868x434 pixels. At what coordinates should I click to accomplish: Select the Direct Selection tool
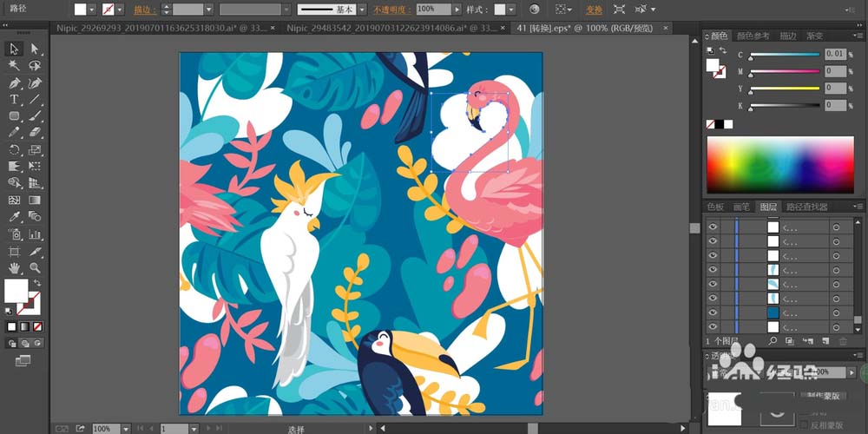click(35, 49)
